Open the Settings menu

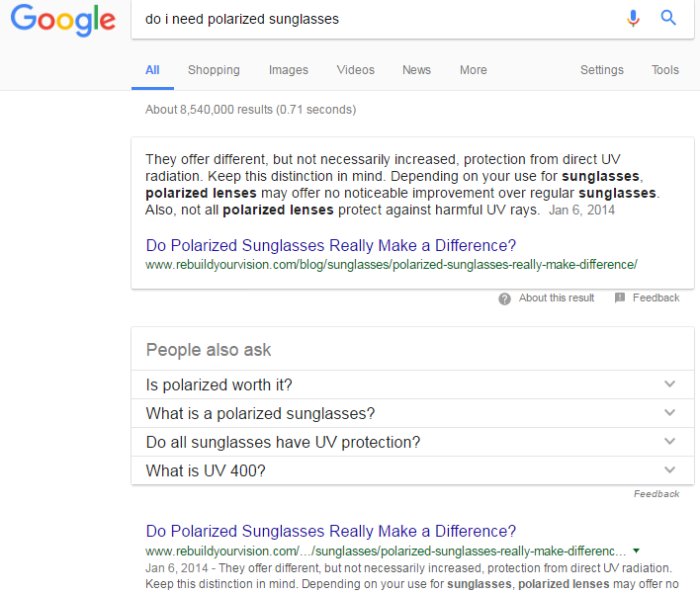pyautogui.click(x=602, y=70)
